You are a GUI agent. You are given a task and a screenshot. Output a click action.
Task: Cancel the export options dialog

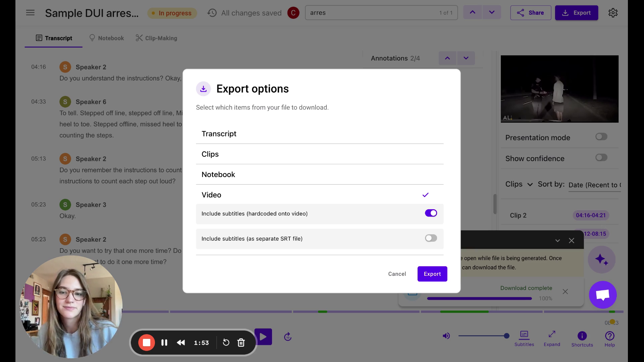[x=397, y=274]
